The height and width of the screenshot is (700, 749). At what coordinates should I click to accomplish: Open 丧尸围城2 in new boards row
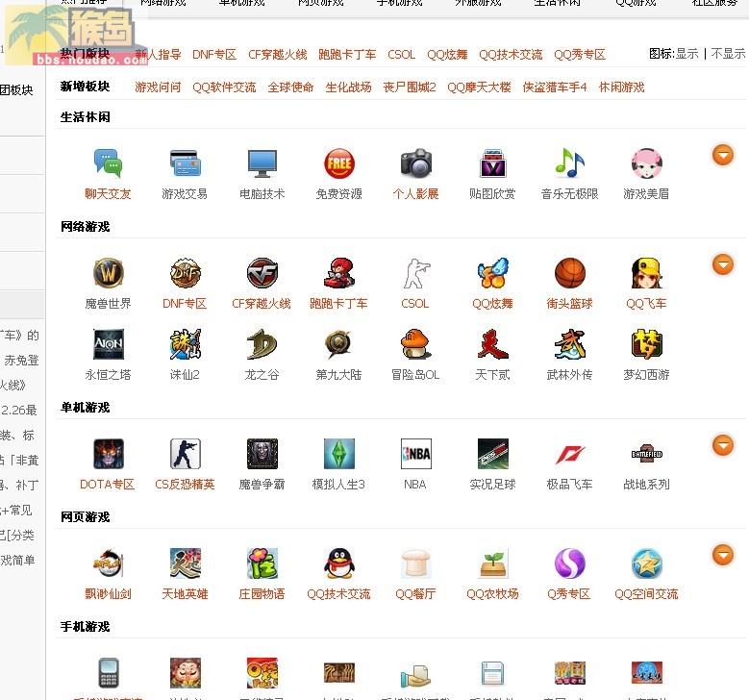(410, 87)
